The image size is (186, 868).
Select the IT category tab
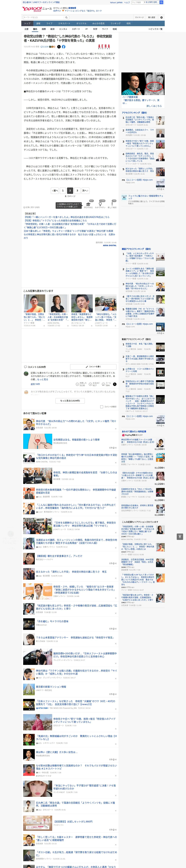tap(86, 29)
